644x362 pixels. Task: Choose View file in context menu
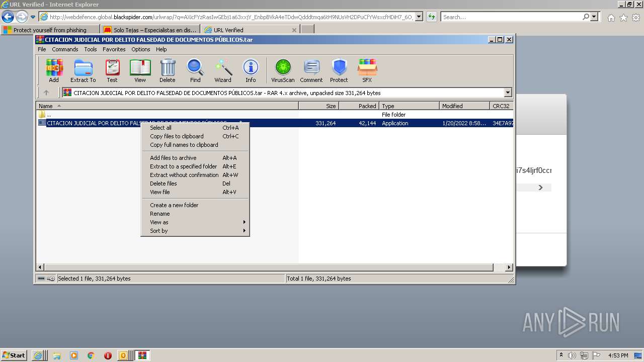tap(195, 192)
